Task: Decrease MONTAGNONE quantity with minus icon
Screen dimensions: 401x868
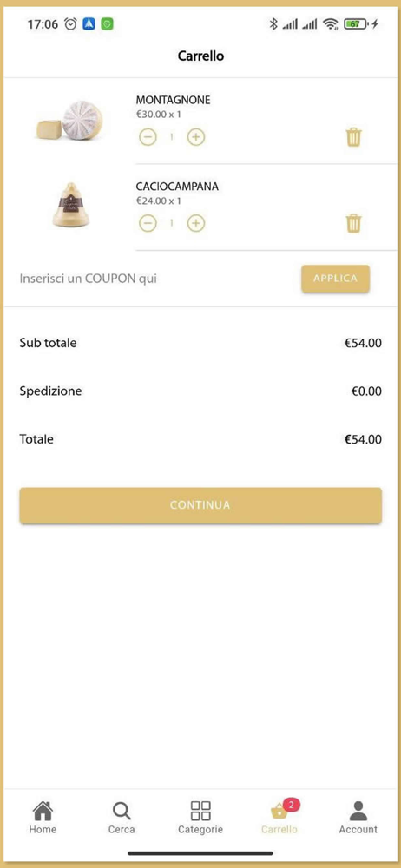Action: click(x=148, y=137)
